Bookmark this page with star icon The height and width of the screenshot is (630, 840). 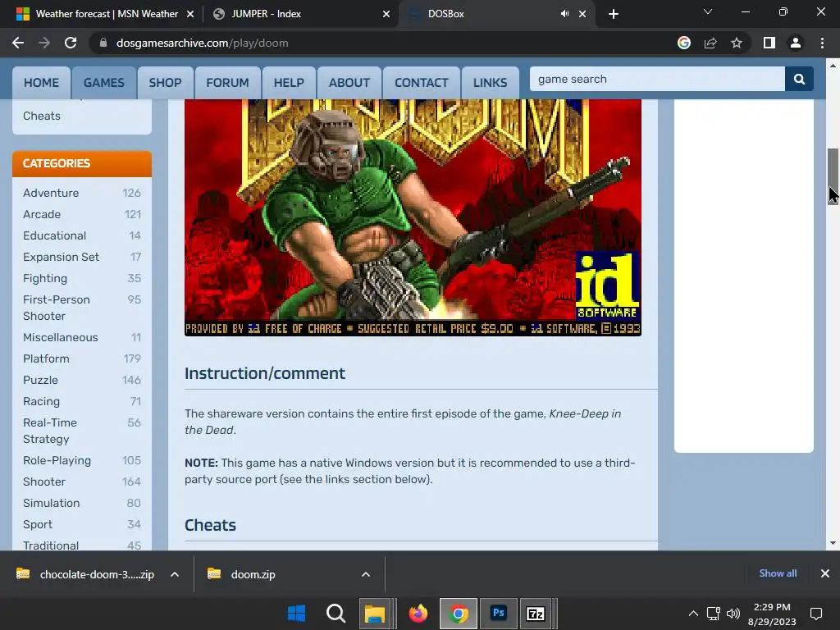point(737,43)
